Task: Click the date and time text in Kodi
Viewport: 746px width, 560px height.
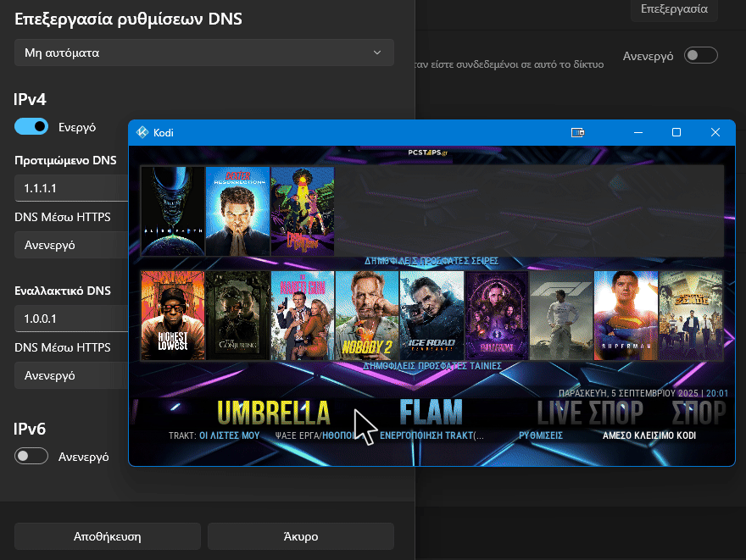Action: pyautogui.click(x=643, y=393)
